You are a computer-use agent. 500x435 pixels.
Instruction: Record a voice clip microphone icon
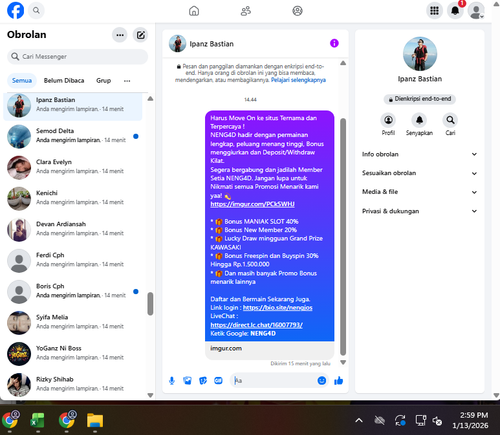tap(172, 381)
